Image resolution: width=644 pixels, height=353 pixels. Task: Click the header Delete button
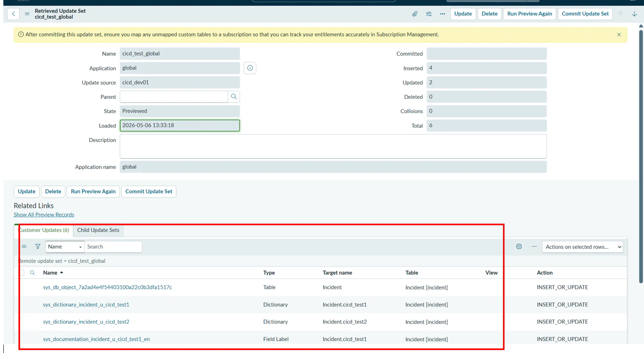point(489,14)
